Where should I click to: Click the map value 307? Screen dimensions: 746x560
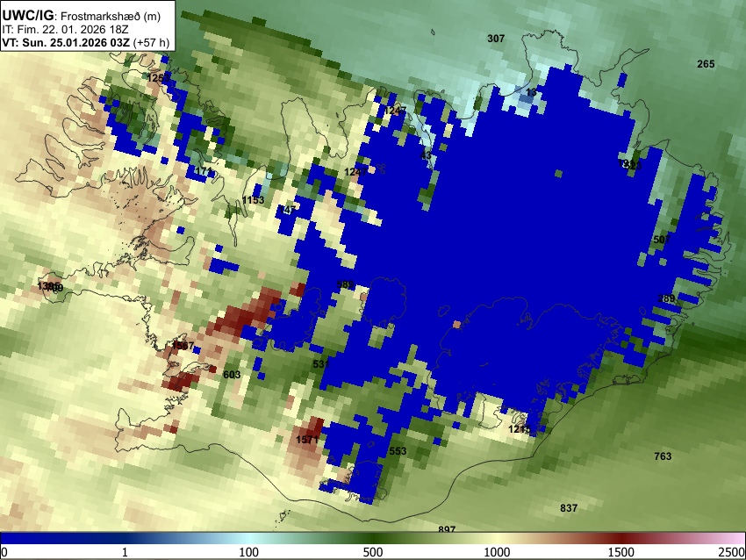coord(496,39)
